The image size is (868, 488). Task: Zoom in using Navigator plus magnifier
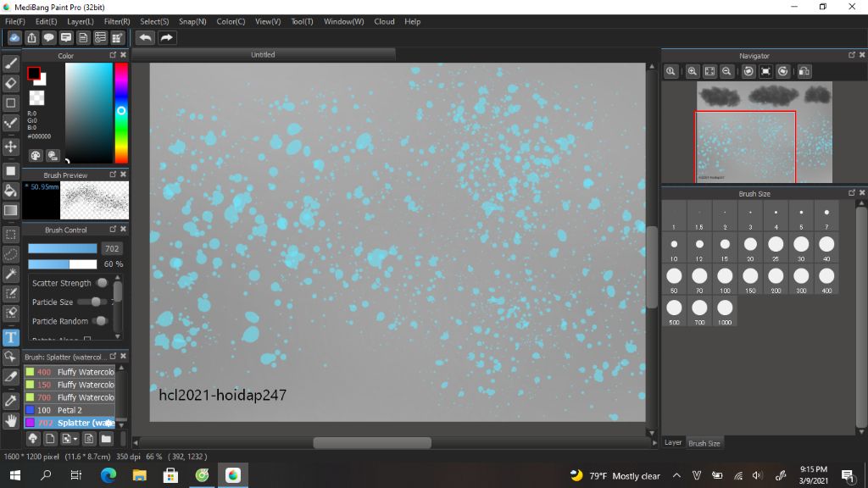pos(692,71)
